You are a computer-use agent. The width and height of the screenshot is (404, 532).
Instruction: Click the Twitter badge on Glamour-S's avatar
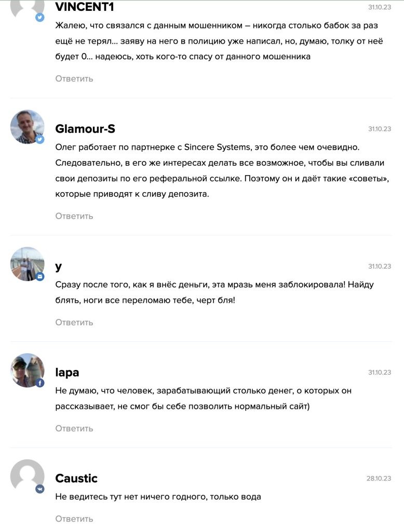(40, 139)
